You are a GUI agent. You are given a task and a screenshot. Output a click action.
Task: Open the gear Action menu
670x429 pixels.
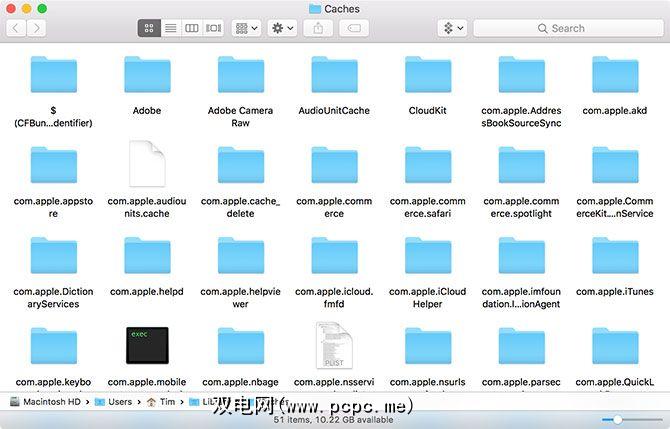[x=282, y=28]
